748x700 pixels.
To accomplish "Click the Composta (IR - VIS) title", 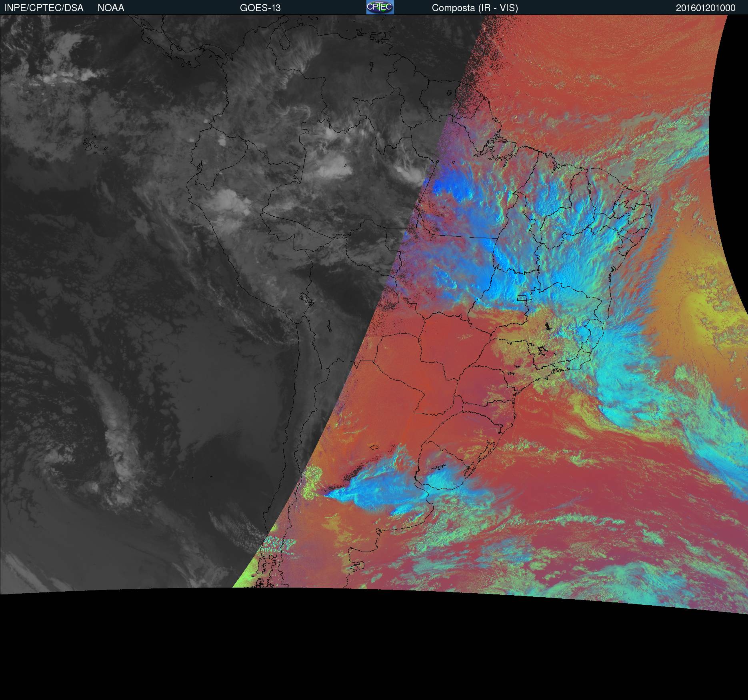I will pos(475,8).
